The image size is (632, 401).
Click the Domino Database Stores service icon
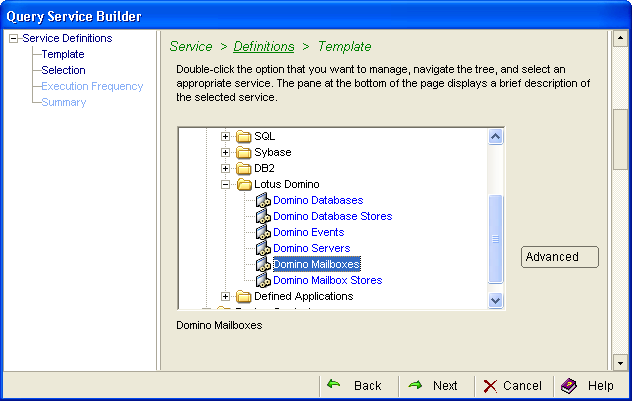tap(263, 216)
